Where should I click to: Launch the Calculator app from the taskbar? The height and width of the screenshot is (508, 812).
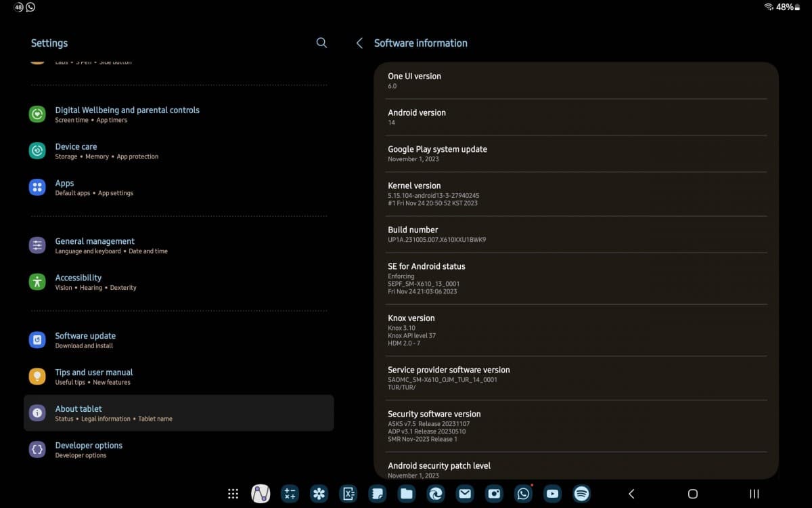[290, 494]
